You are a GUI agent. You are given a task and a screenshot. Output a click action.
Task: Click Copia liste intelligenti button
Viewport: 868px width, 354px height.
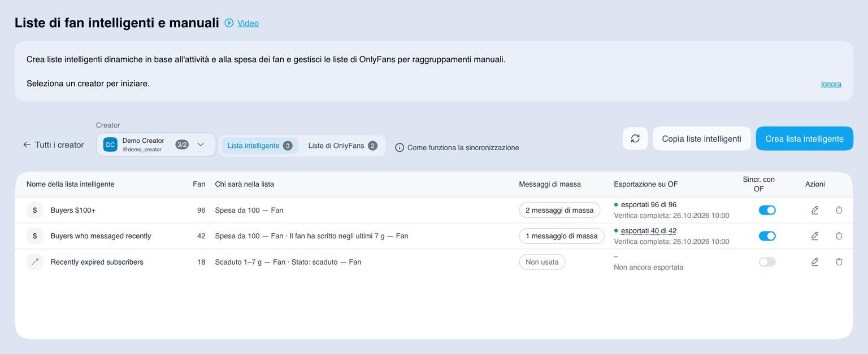[702, 138]
